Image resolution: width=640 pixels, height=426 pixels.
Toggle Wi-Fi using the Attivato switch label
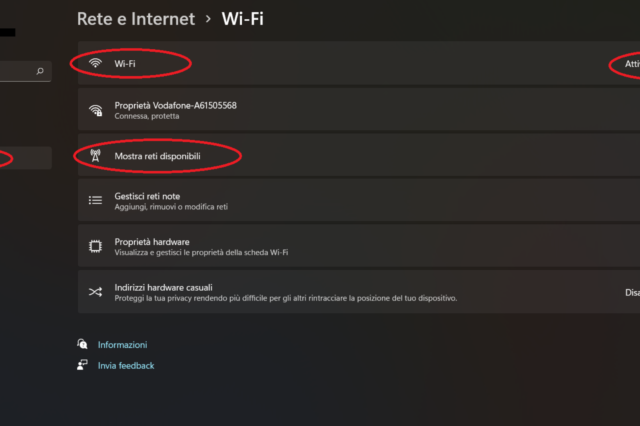pyautogui.click(x=631, y=64)
